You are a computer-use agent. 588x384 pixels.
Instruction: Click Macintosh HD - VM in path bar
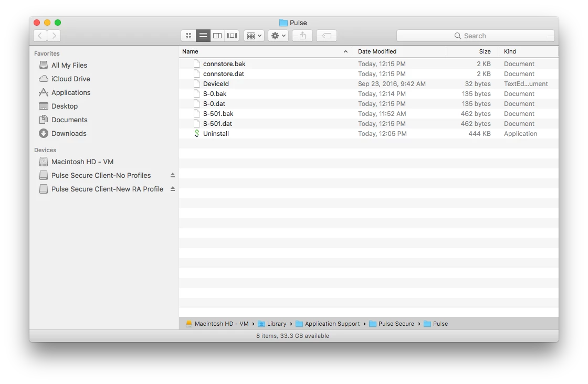[x=217, y=324]
